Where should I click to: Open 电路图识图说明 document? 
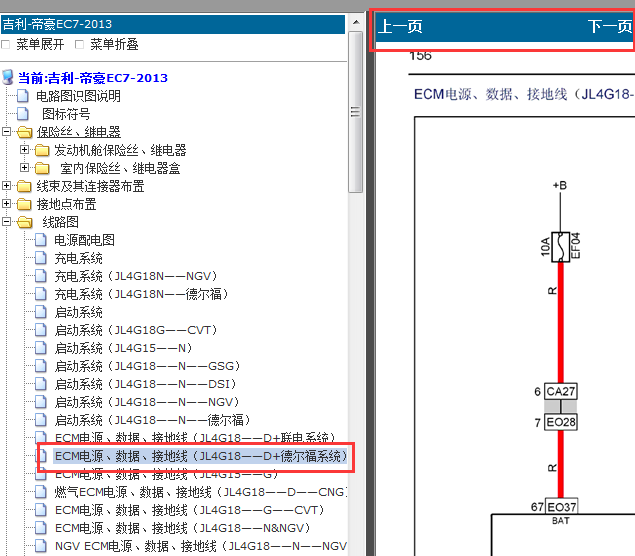tap(79, 96)
